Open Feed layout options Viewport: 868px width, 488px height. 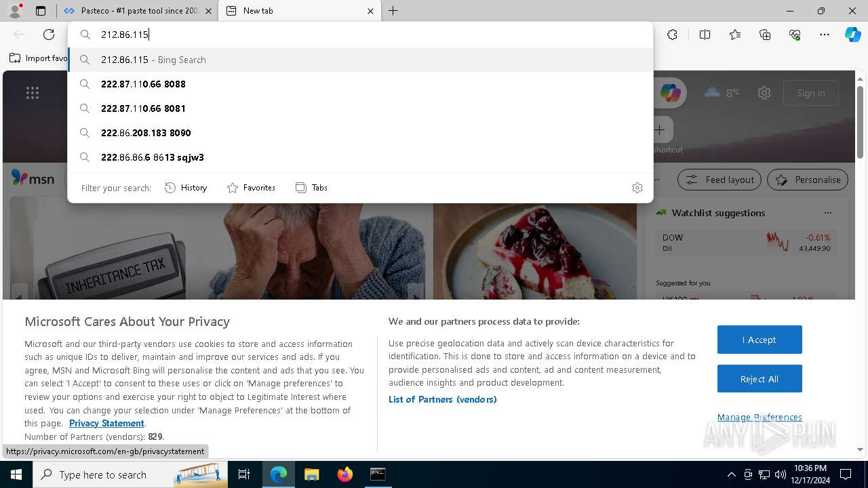pyautogui.click(x=720, y=180)
